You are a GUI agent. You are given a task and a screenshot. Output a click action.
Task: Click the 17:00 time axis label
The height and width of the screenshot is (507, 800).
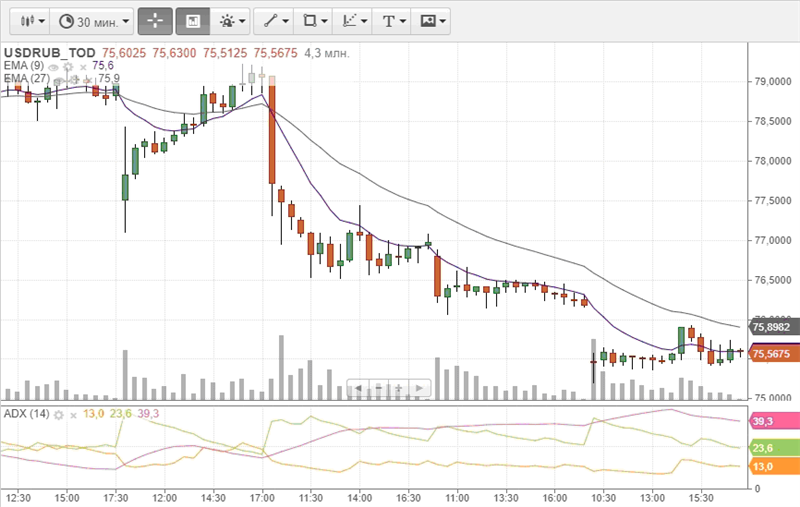pyautogui.click(x=262, y=498)
